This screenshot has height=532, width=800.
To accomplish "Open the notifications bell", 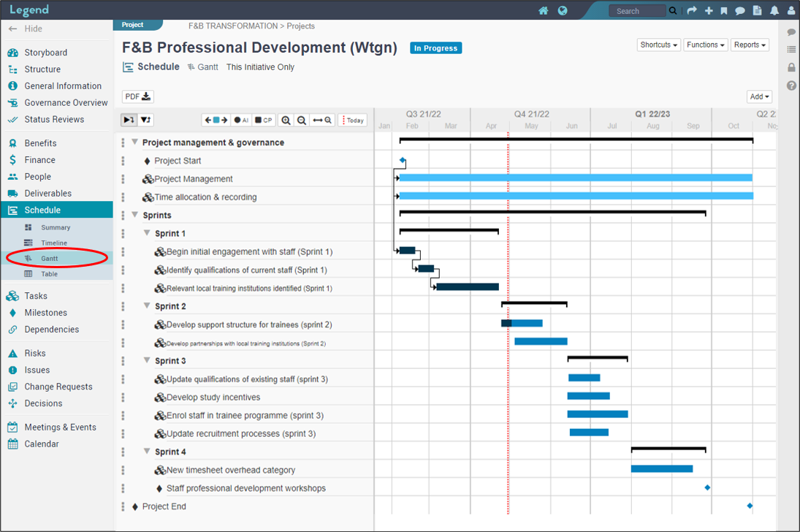I will point(774,11).
